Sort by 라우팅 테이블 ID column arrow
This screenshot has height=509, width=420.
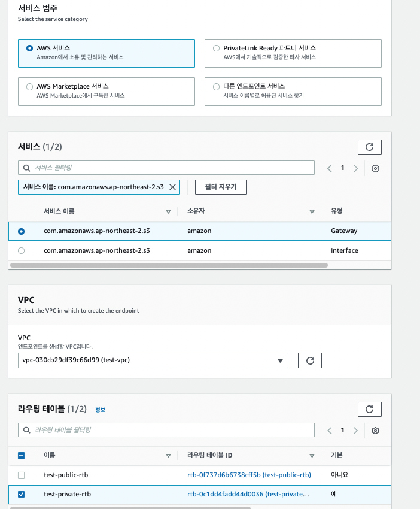(312, 456)
